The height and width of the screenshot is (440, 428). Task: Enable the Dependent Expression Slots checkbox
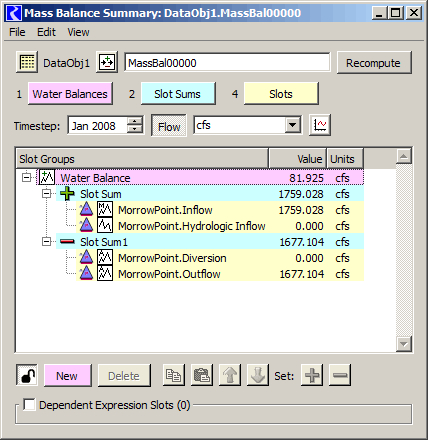[29, 405]
